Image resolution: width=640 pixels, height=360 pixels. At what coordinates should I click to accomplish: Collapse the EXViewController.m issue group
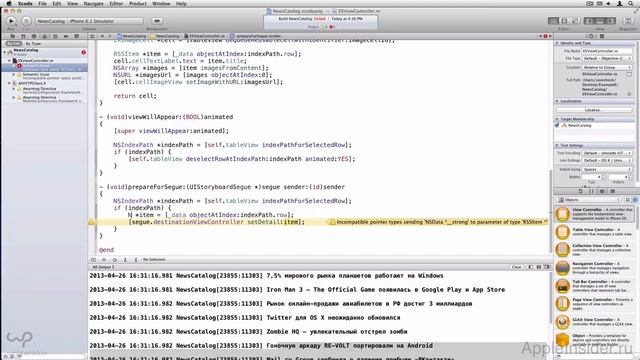(9, 60)
